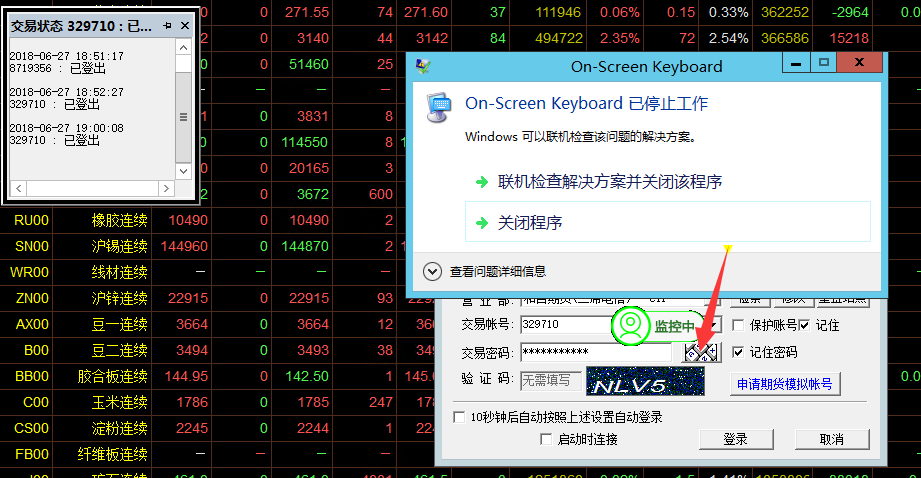
Task: Maximize the On-Screen Keyboard dialog
Action: [x=823, y=63]
